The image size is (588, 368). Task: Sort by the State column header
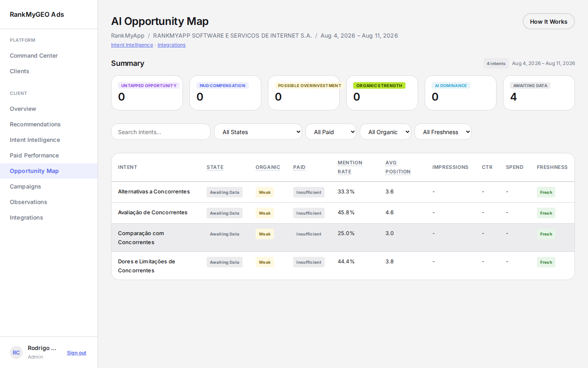pos(215,167)
